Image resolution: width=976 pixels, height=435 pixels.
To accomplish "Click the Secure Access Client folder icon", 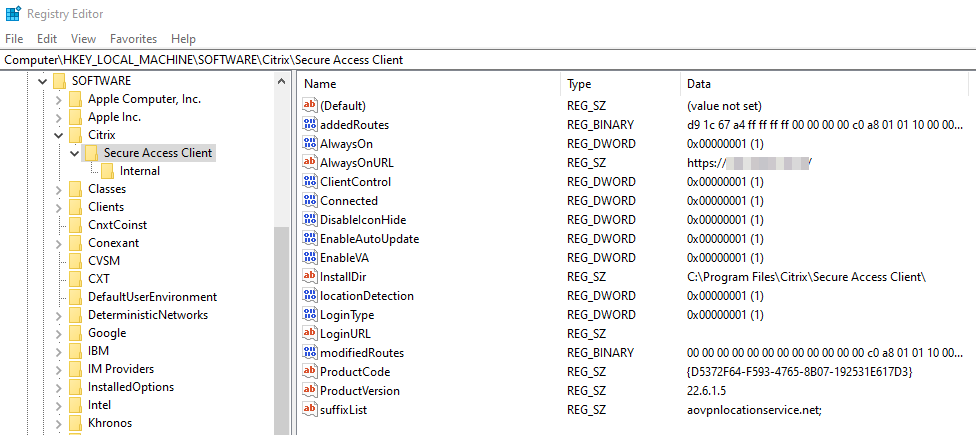I will (92, 152).
